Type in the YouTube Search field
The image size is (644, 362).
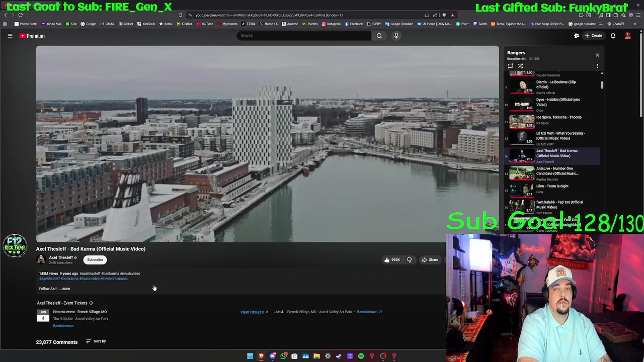point(304,36)
